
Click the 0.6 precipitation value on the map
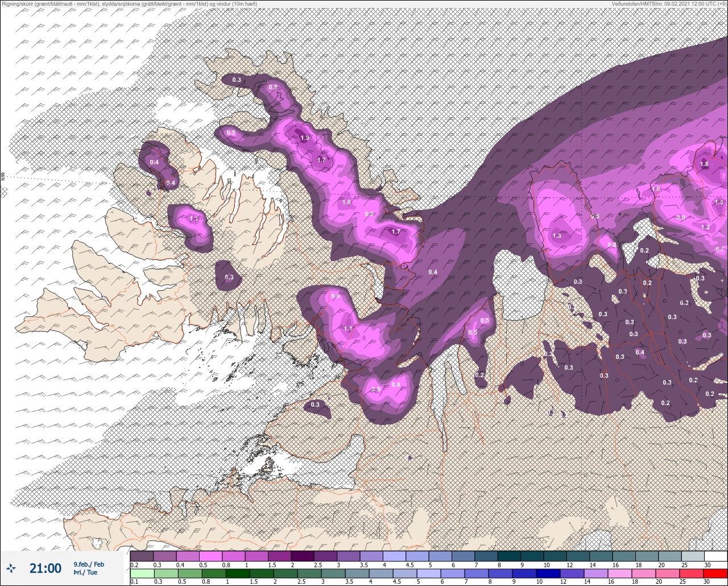point(336,296)
